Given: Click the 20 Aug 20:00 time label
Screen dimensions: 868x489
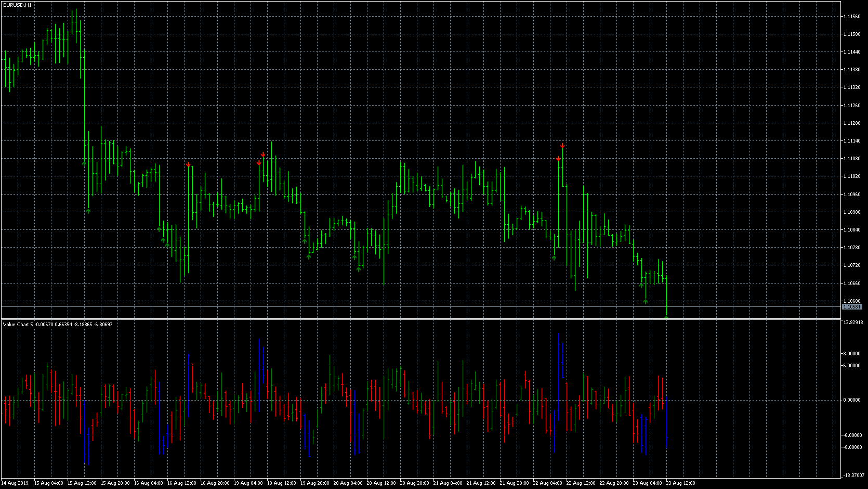Looking at the screenshot, I should (415, 483).
